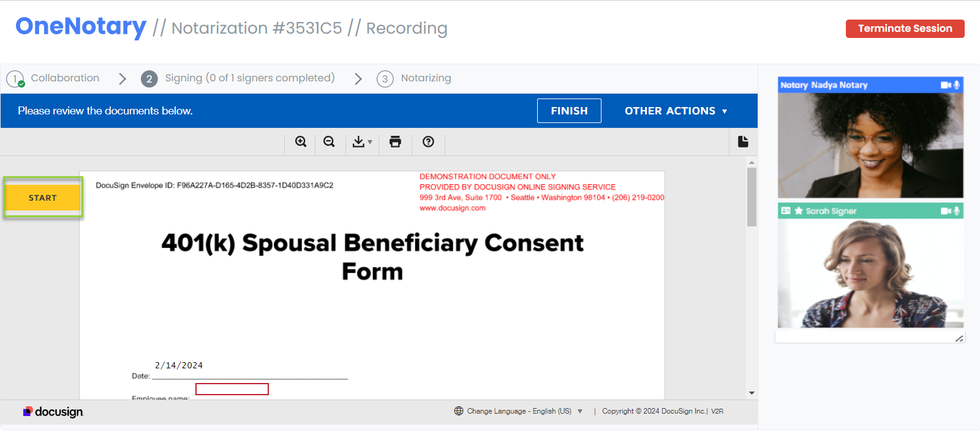This screenshot has height=435, width=980.
Task: Click the DocuSign Envelope ID text
Action: tap(214, 185)
